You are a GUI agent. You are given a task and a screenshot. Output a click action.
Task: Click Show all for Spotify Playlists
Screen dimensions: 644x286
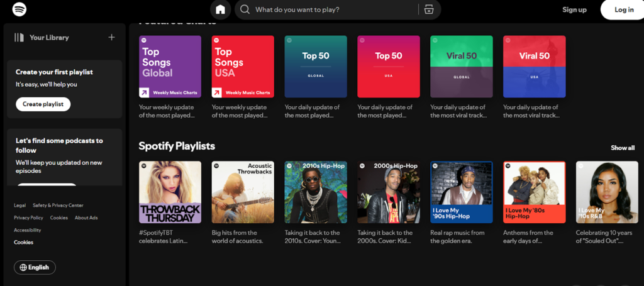click(x=623, y=148)
